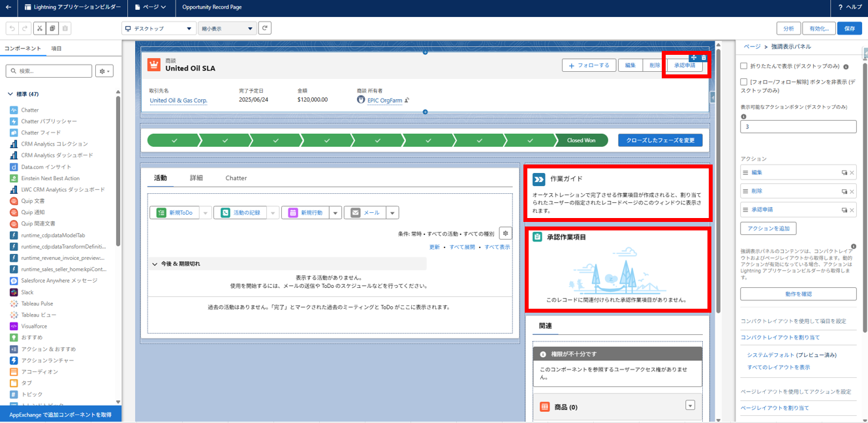
Task: Click ページ breadcrumb in properties panel
Action: click(752, 47)
